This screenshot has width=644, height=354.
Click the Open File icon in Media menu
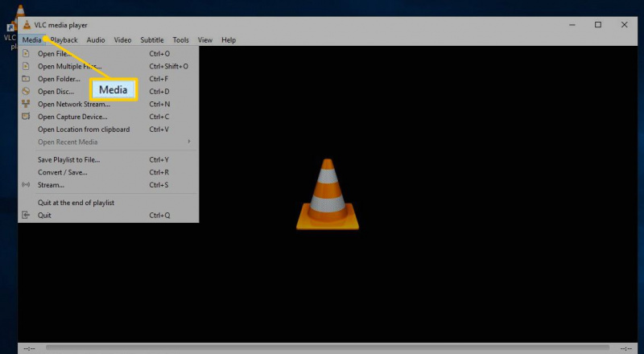(26, 53)
